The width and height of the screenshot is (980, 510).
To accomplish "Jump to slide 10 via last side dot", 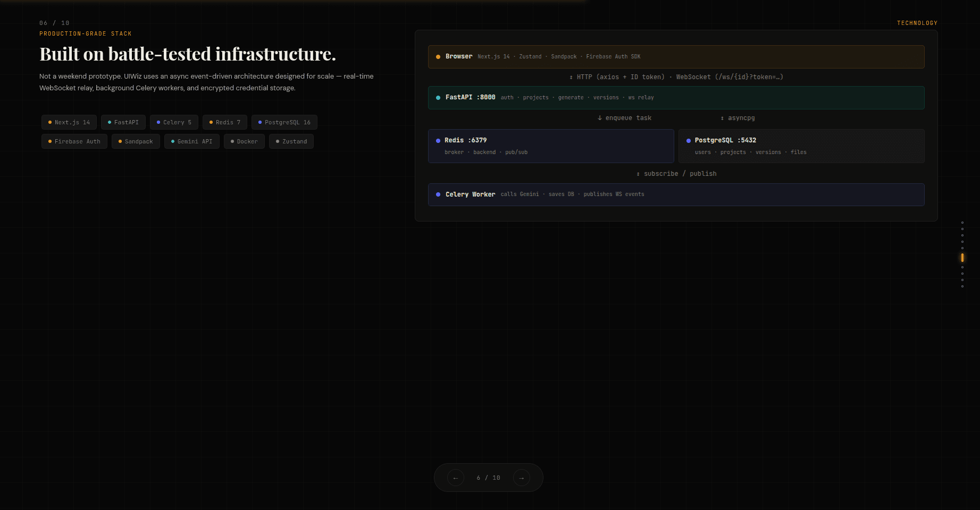I will click(x=962, y=286).
